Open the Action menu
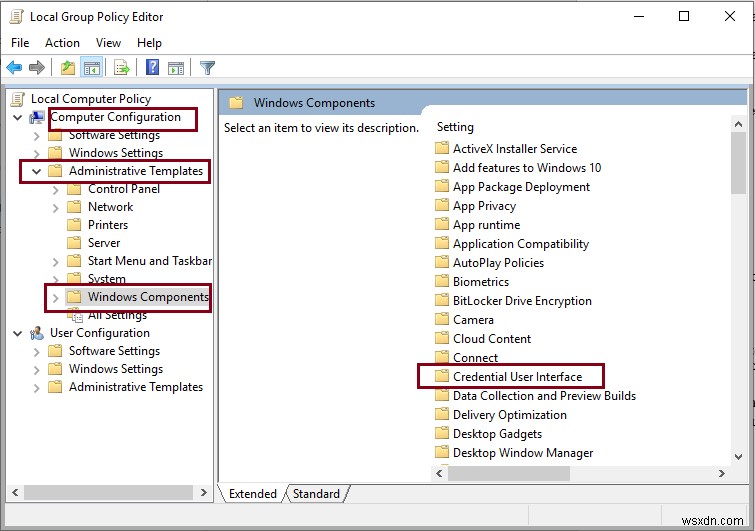This screenshot has width=755, height=531. (62, 43)
